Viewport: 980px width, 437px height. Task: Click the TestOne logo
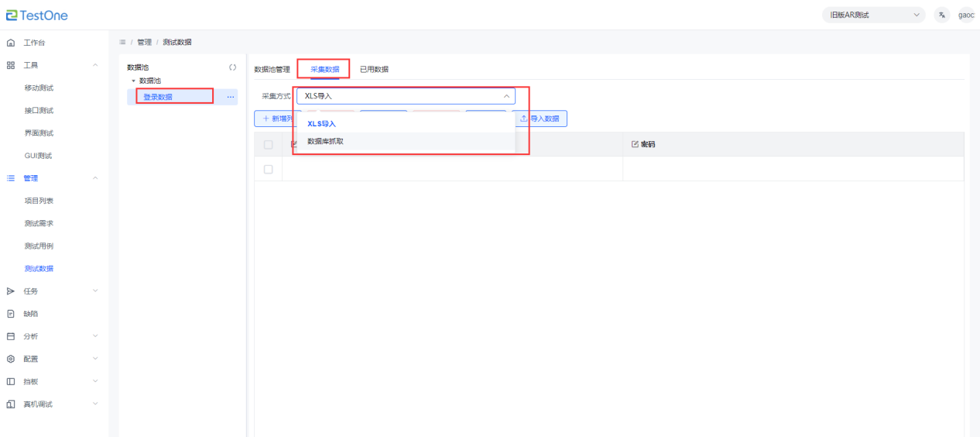[x=37, y=15]
